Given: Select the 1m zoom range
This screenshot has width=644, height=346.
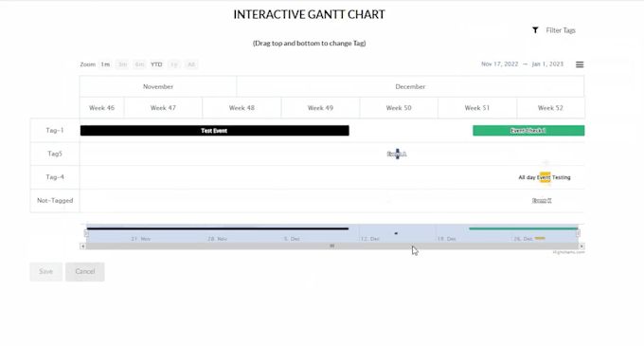Looking at the screenshot, I should pyautogui.click(x=105, y=64).
